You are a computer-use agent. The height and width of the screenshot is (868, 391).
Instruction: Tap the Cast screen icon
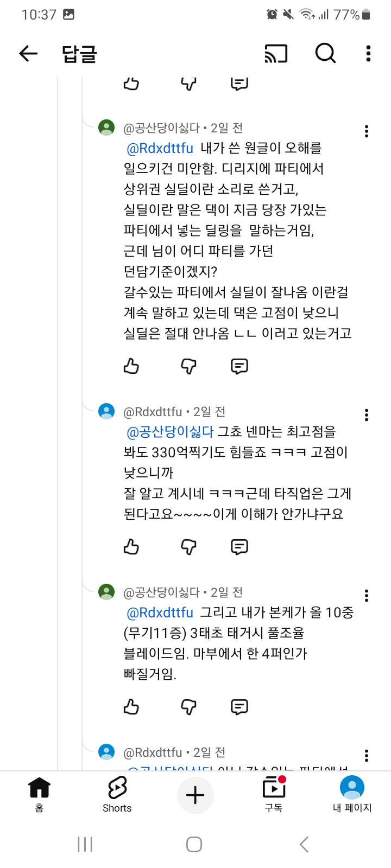276,53
